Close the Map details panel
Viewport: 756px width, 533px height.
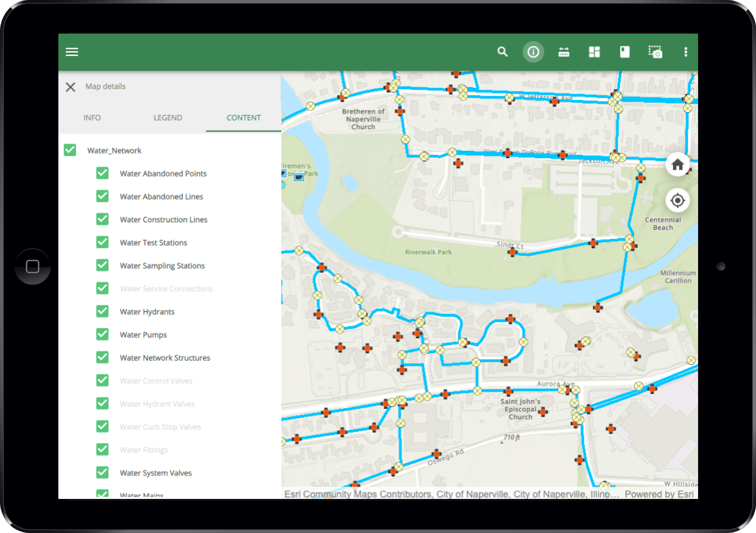(71, 87)
